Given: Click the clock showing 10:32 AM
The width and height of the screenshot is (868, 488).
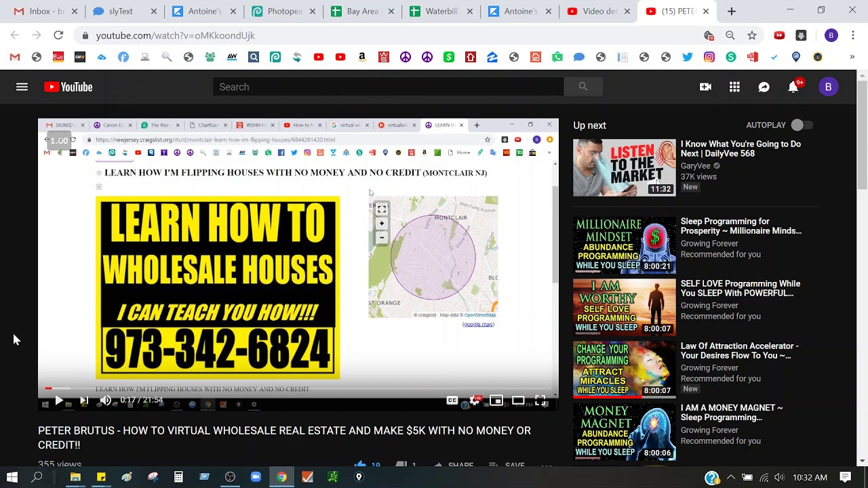Looking at the screenshot, I should point(810,477).
